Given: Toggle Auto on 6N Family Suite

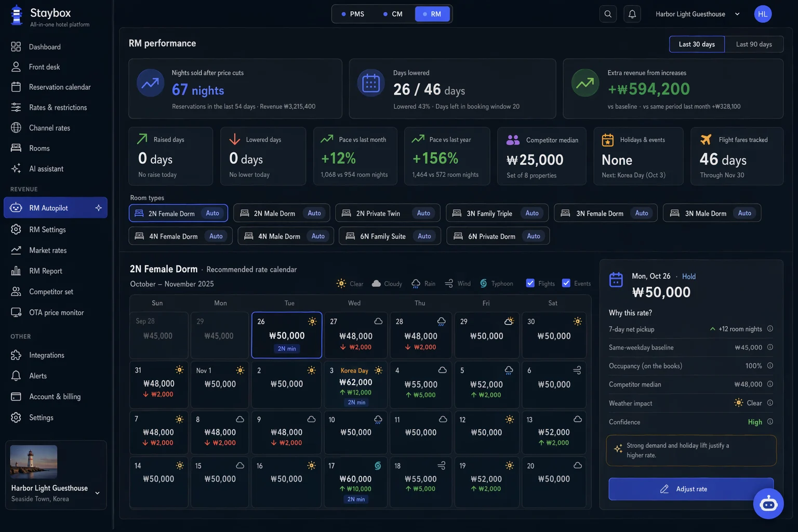Looking at the screenshot, I should click(424, 236).
